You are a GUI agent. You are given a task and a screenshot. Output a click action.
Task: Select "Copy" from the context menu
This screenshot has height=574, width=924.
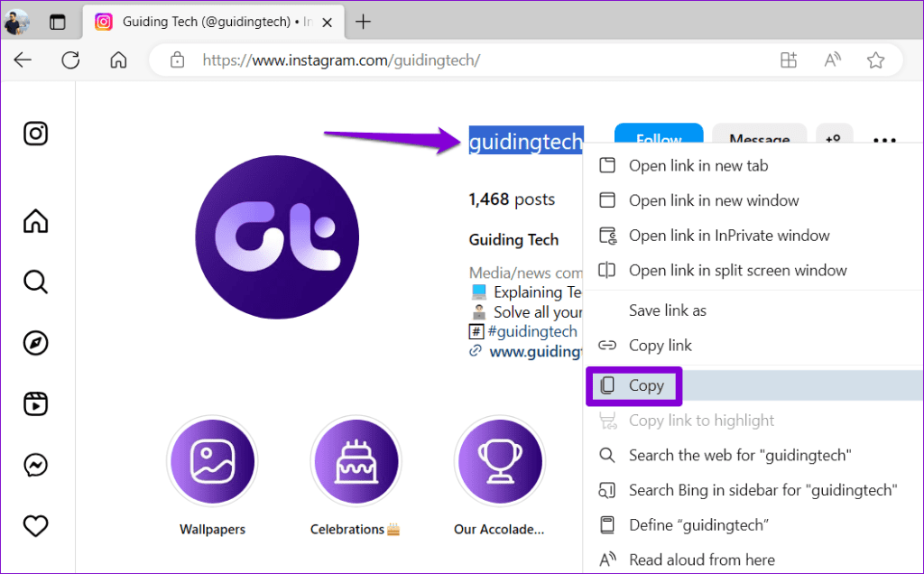click(644, 385)
